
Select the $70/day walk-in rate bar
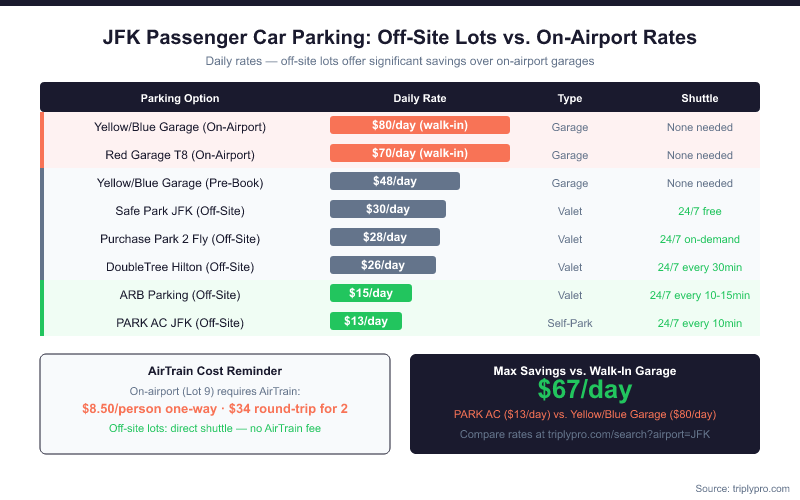(420, 154)
